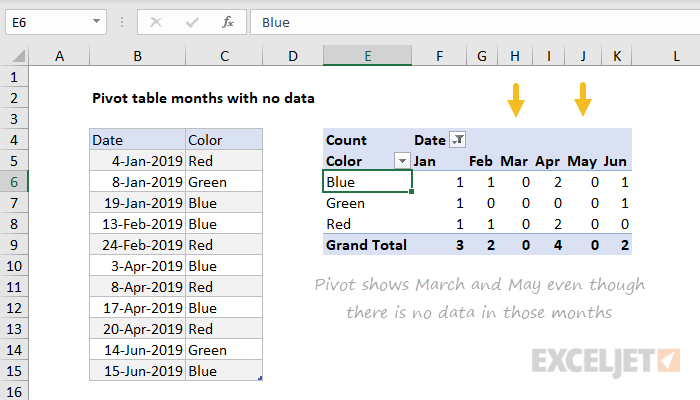Select row 6 header
Screen dimensions: 700x400
pyautogui.click(x=14, y=182)
